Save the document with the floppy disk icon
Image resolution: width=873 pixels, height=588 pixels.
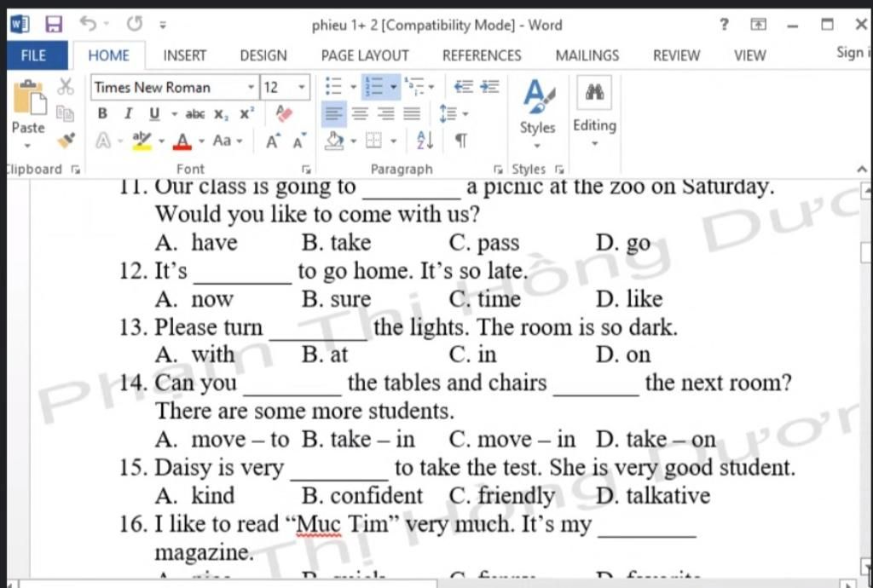coord(54,25)
